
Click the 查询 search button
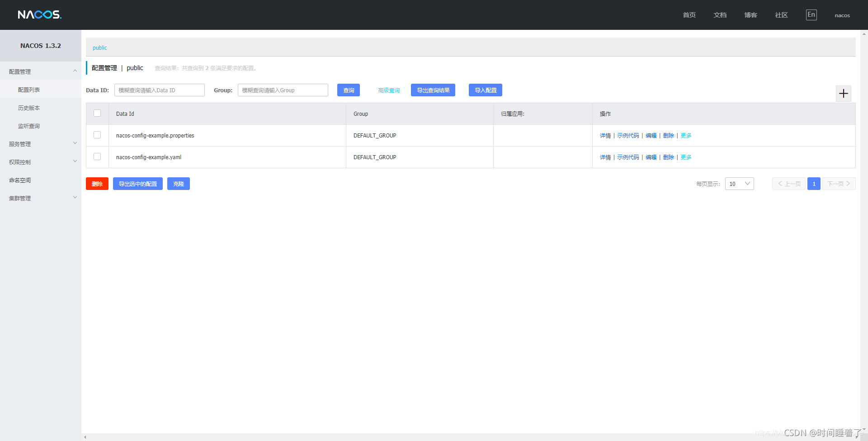pyautogui.click(x=349, y=90)
